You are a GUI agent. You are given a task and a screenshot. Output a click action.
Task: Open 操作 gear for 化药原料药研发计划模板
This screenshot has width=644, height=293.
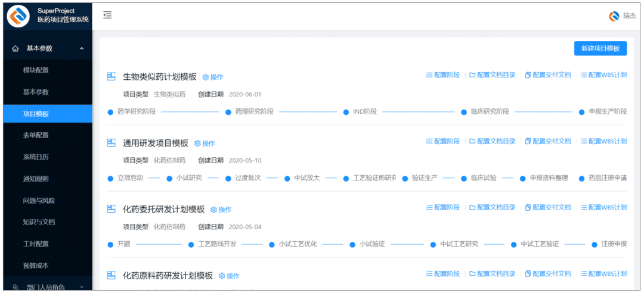point(229,276)
